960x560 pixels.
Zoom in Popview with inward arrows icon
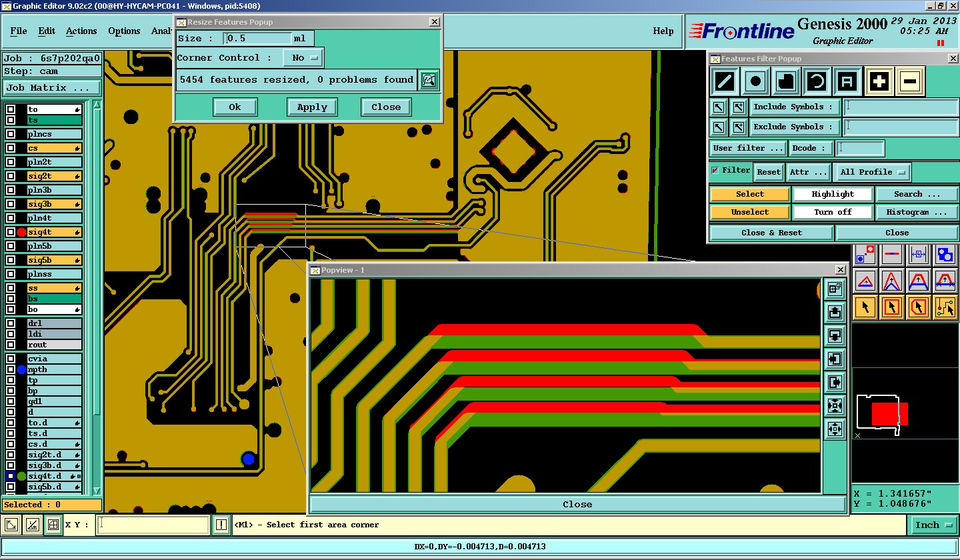(835, 406)
